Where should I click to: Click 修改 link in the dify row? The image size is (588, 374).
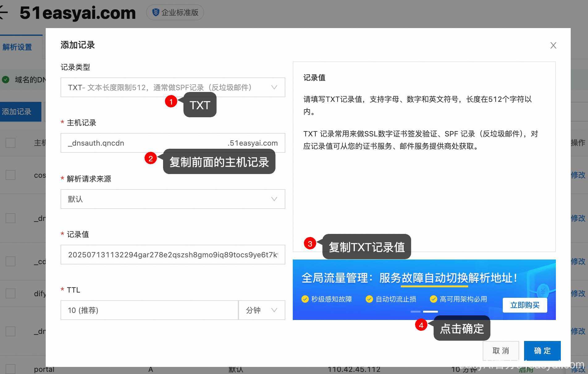point(578,293)
